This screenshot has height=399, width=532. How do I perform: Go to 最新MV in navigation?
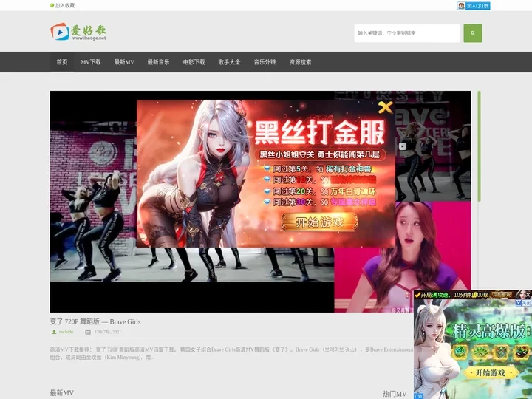124,62
